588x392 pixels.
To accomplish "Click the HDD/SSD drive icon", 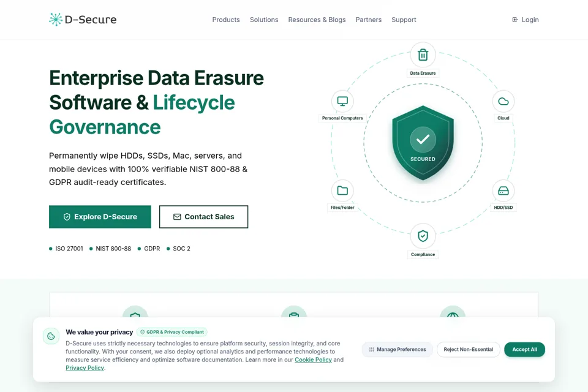I will tap(503, 190).
